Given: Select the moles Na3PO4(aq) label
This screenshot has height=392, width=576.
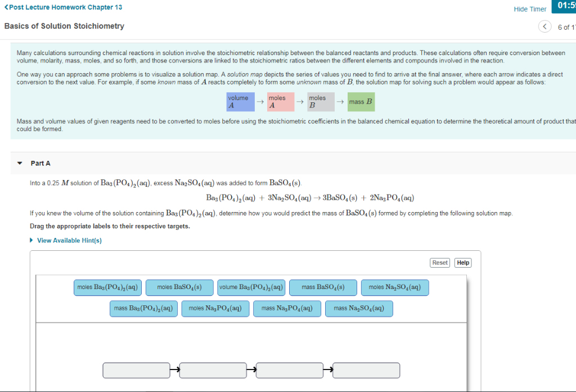Looking at the screenshot, I should 215,308.
